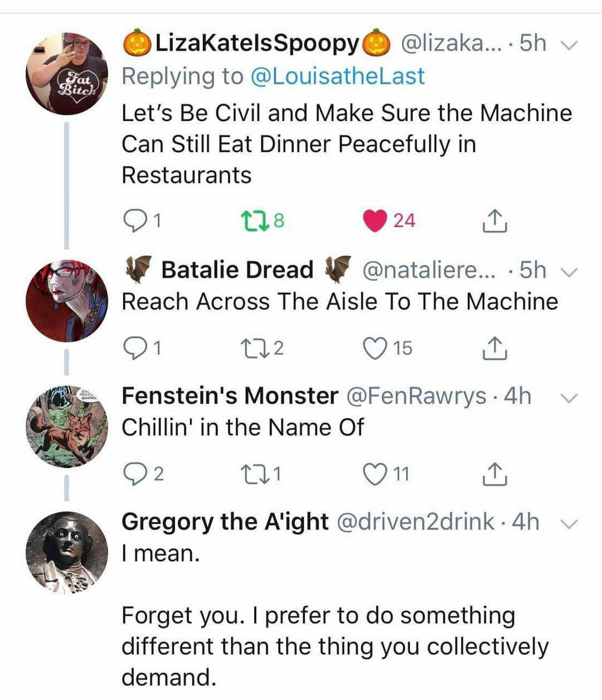Screen dimensions: 602x700
Task: Open Gregory the A'ight's profile picture
Action: (66, 552)
